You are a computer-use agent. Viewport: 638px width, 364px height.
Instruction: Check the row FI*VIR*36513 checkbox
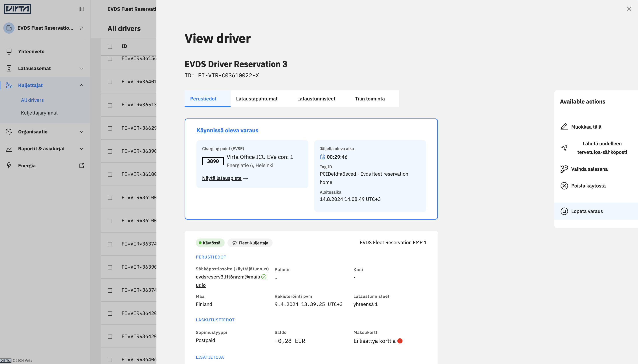[x=110, y=105]
